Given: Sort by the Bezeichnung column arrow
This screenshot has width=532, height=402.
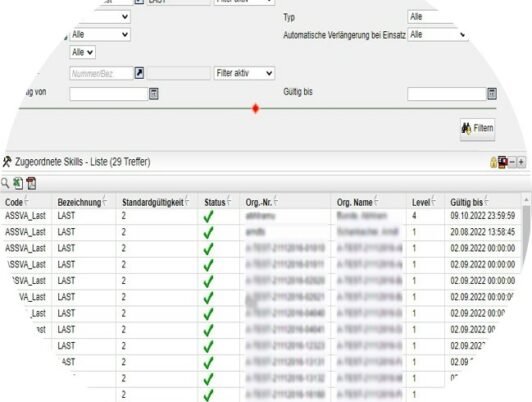Looking at the screenshot, I should pos(105,202).
